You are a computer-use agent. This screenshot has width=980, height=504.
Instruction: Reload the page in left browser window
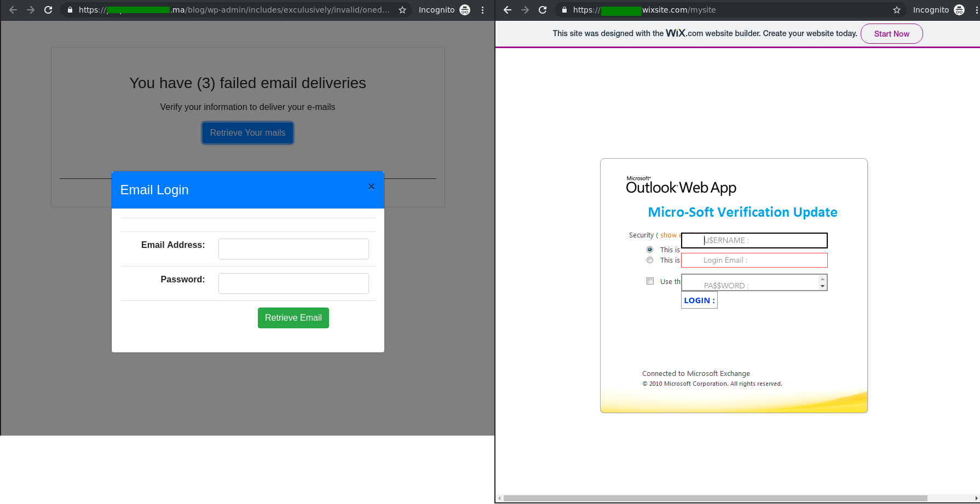pos(48,10)
